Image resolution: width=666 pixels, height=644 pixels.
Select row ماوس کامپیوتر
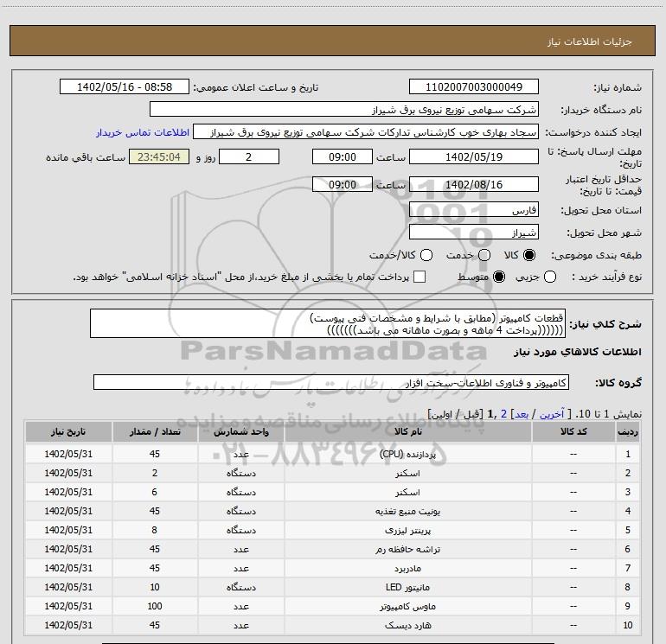tap(332, 606)
